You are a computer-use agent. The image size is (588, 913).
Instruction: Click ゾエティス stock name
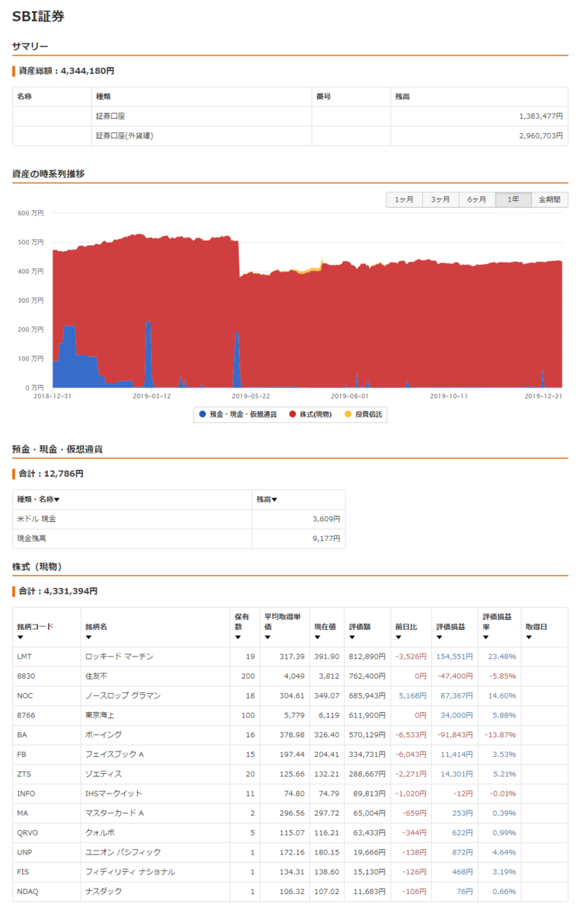103,774
